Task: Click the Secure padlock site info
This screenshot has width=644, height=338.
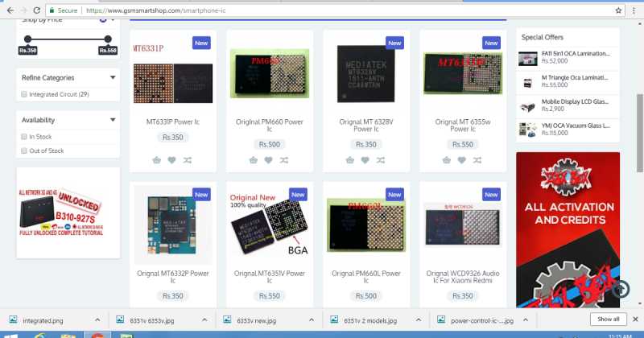Action: (64, 10)
